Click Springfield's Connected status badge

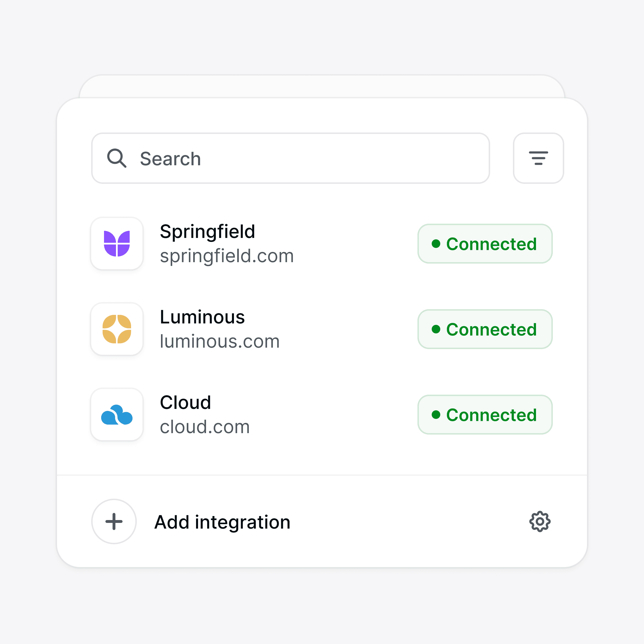click(x=485, y=244)
